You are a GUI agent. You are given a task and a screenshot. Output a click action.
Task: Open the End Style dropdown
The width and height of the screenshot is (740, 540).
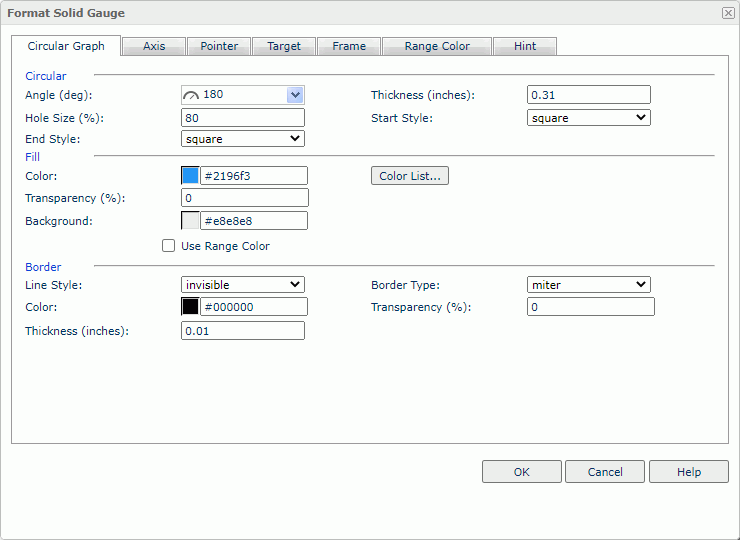pyautogui.click(x=243, y=139)
